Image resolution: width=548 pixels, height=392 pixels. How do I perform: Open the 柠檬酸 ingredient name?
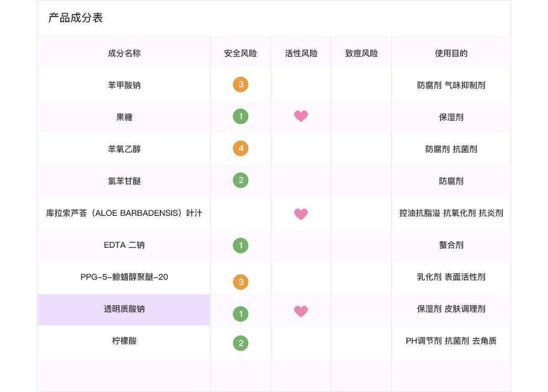(x=124, y=341)
